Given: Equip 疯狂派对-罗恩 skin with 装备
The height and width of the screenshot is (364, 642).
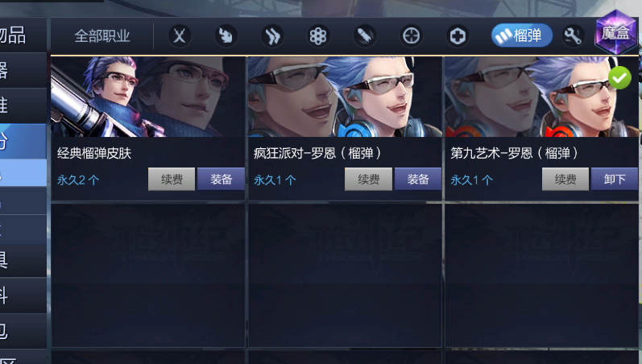Looking at the screenshot, I should [x=417, y=179].
